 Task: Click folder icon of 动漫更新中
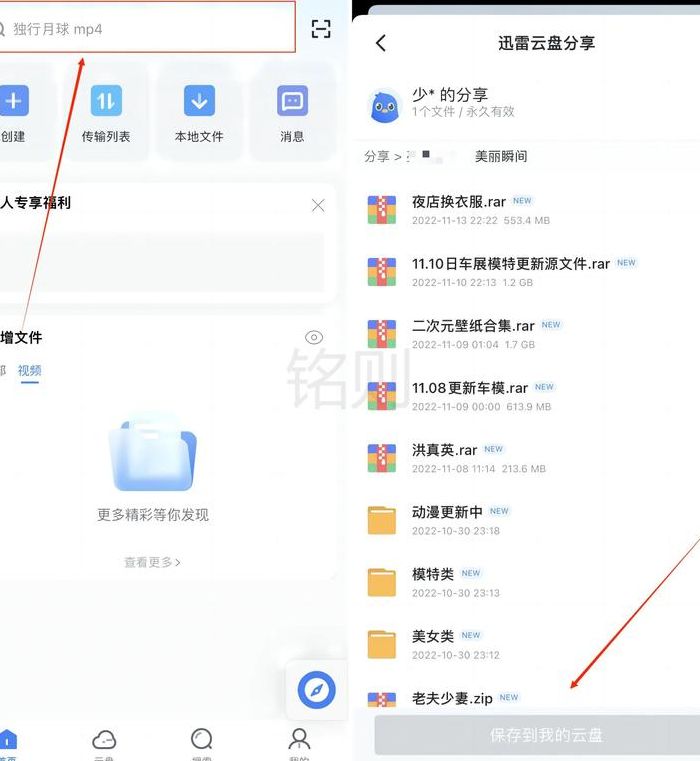382,520
